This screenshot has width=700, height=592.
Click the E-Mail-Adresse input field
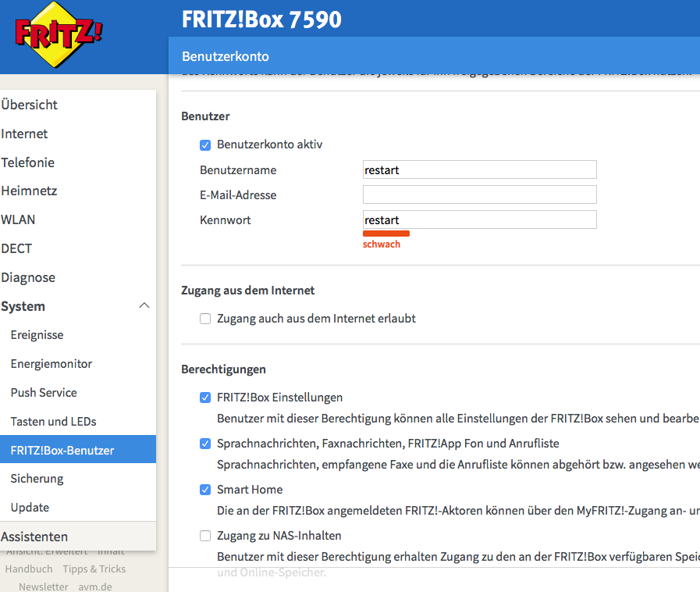point(479,194)
